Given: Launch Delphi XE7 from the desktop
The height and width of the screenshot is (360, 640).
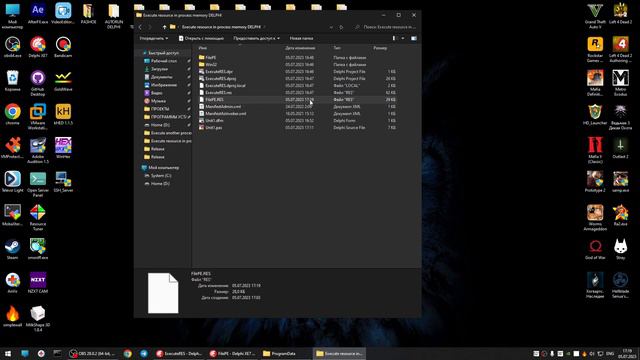Looking at the screenshot, I should pyautogui.click(x=38, y=47).
